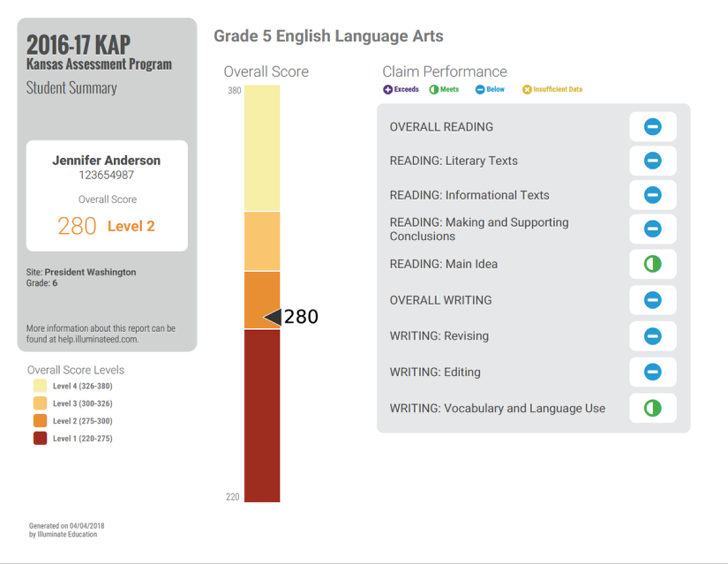The width and height of the screenshot is (728, 564).
Task: Click the Overall Score Levels legend heading
Action: [x=76, y=370]
